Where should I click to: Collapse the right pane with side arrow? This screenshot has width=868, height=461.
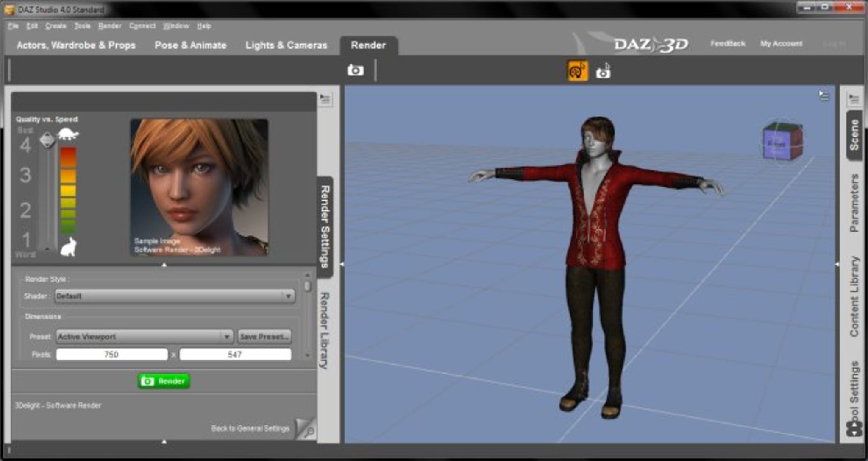pos(837,264)
